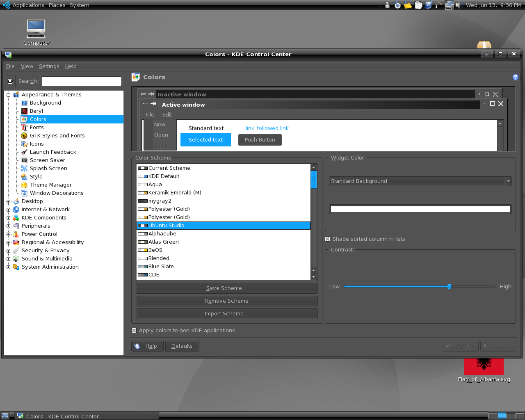Viewport: 525px width, 420px height.
Task: Click the Peripherals icon
Action: click(16, 226)
